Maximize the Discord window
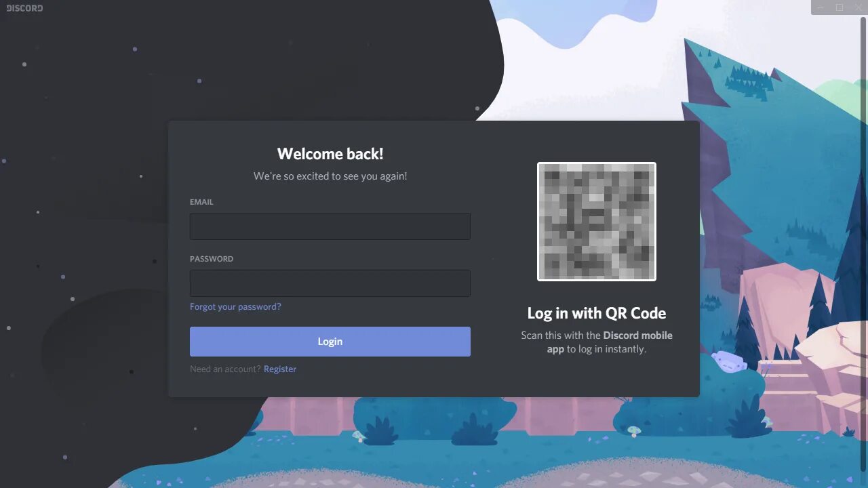 tap(840, 7)
